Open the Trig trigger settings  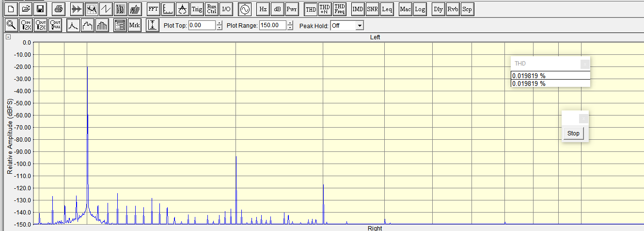tap(197, 9)
